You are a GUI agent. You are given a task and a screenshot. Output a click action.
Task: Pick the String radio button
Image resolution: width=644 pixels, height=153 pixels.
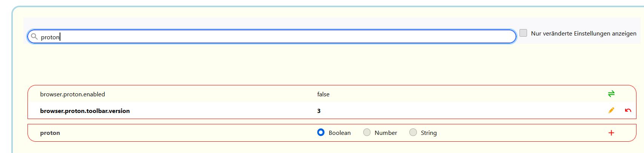[x=413, y=132]
